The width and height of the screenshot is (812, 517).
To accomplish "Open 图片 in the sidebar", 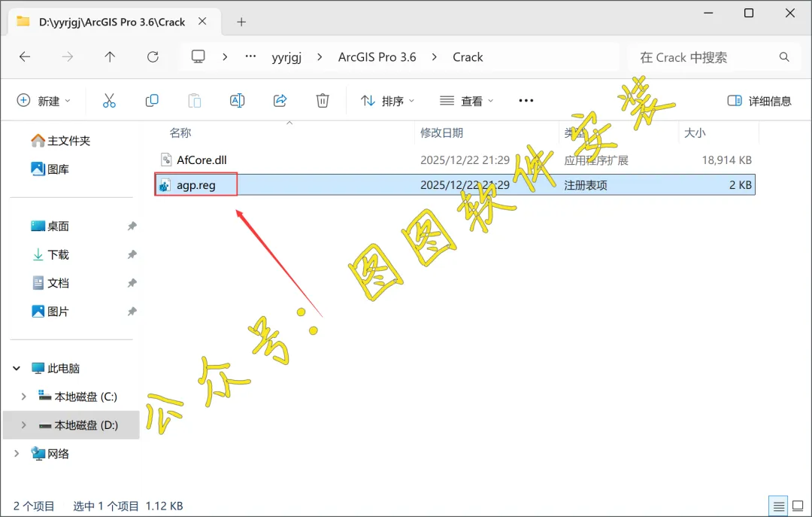I will click(50, 312).
